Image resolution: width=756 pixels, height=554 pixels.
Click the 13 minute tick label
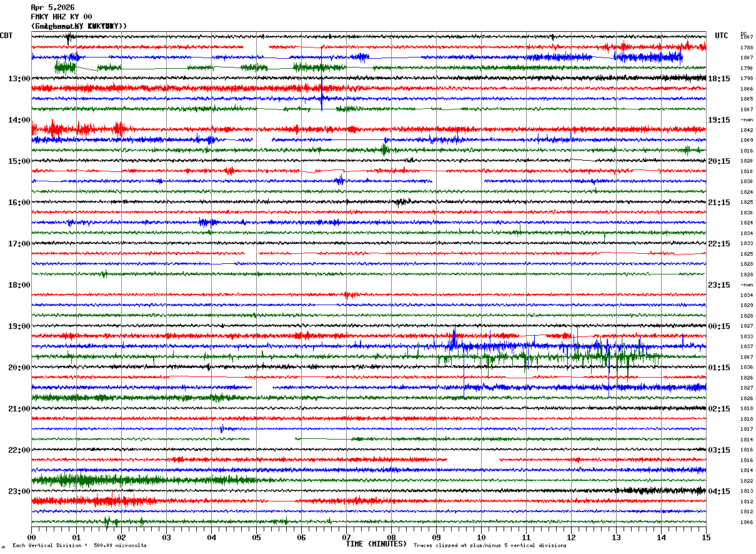tap(616, 537)
